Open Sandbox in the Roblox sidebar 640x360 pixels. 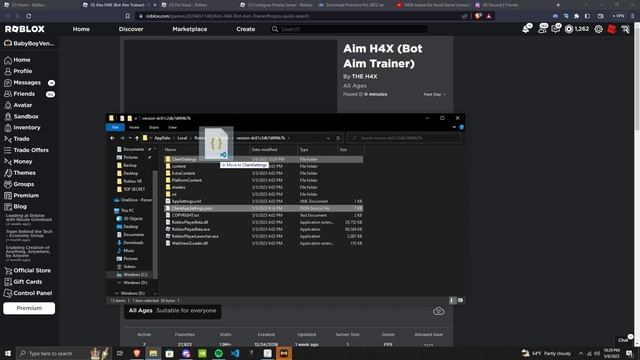point(21,116)
